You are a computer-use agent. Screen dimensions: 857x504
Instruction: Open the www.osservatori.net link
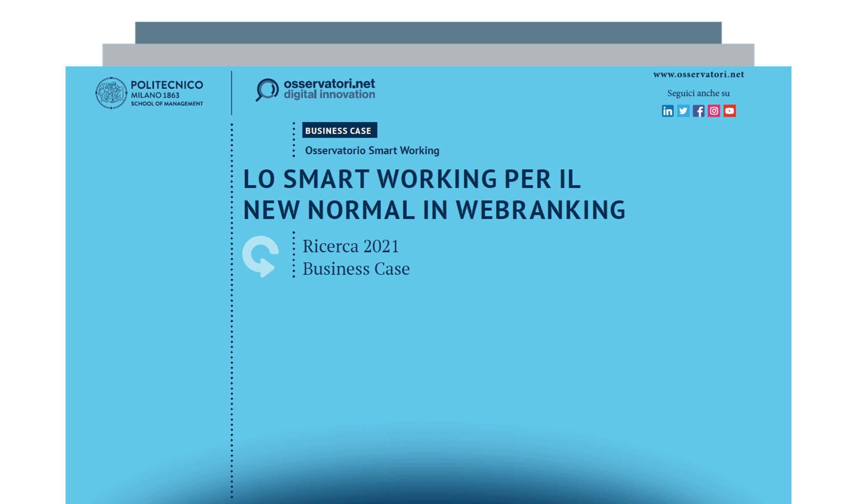point(698,74)
